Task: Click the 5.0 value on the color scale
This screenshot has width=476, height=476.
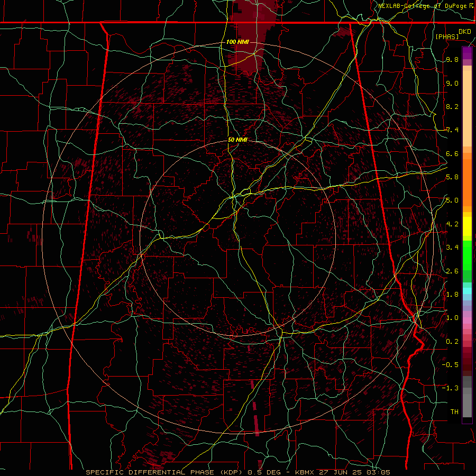Action: point(452,200)
